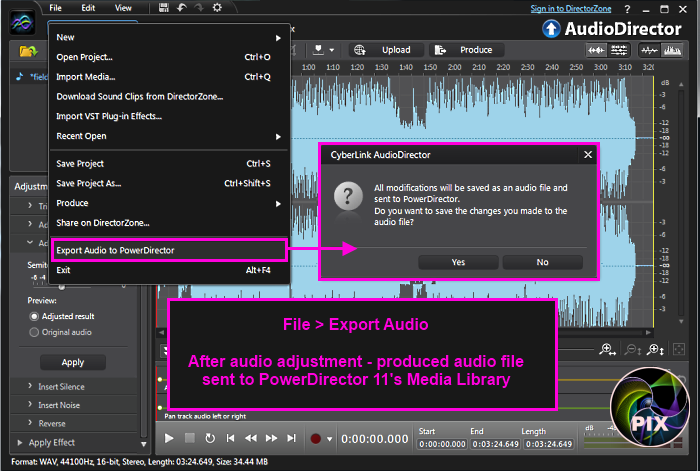Viewport: 700px width, 471px height.
Task: Click the undo arrow icon
Action: coord(181,8)
